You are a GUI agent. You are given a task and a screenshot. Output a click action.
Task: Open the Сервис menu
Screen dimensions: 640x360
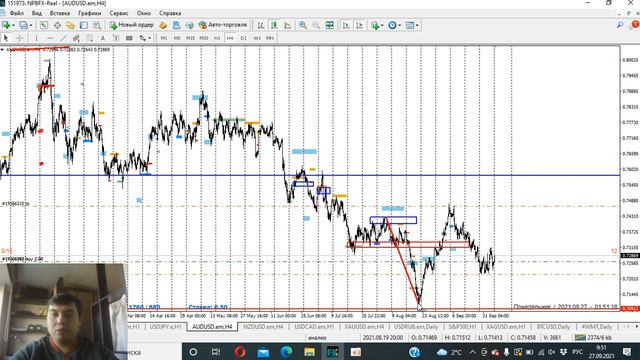119,13
